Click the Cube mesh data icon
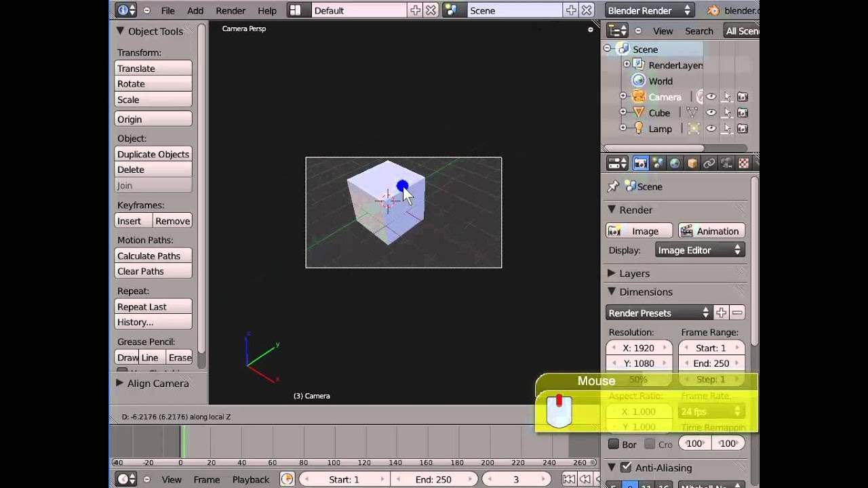 pos(692,113)
